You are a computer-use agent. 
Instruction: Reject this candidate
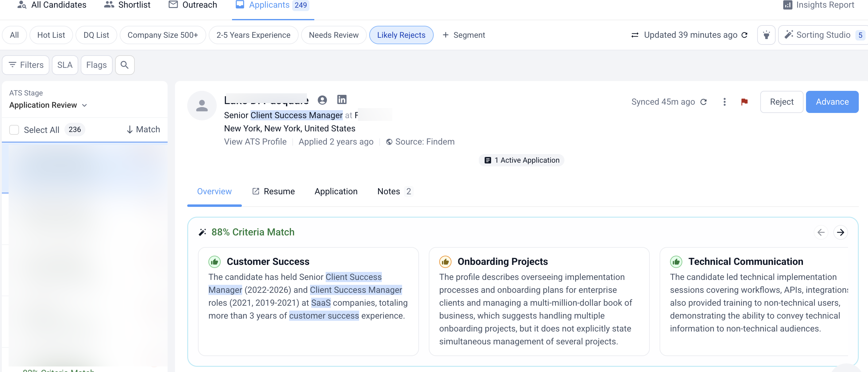click(x=781, y=102)
